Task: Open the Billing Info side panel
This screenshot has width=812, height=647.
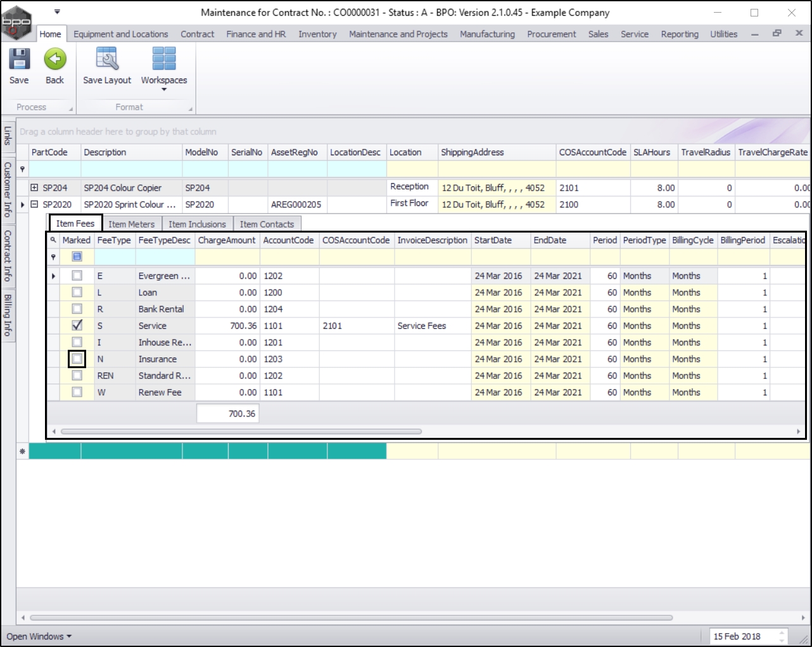Action: pyautogui.click(x=8, y=315)
